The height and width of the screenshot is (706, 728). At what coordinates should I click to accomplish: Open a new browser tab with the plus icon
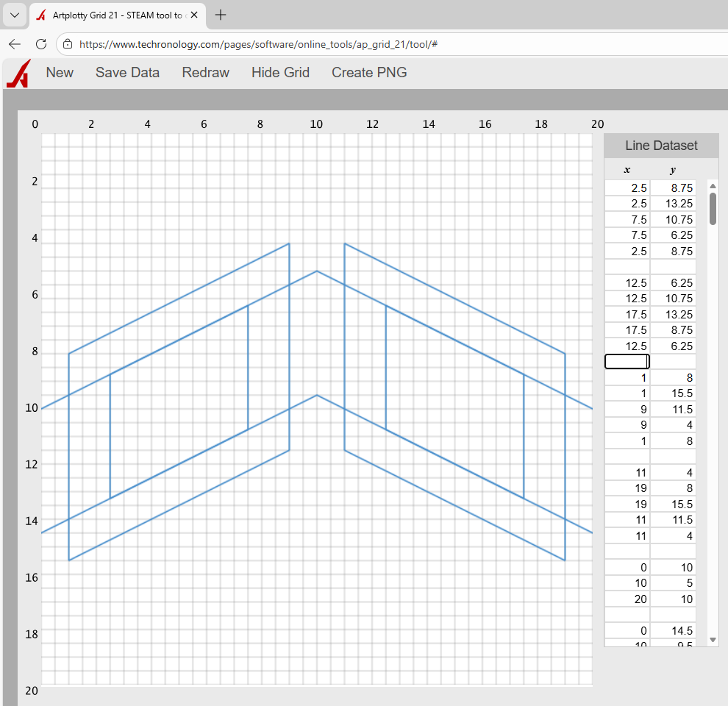[x=219, y=14]
